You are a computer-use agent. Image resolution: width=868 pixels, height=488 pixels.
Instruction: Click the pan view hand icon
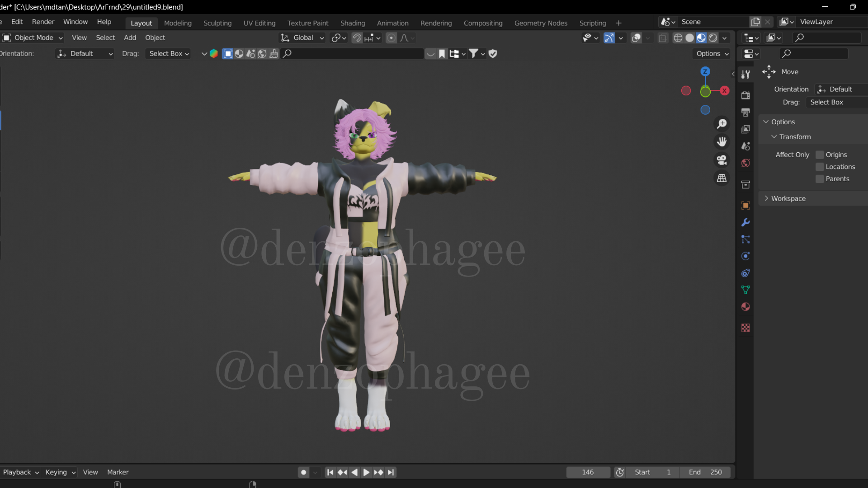pyautogui.click(x=722, y=142)
